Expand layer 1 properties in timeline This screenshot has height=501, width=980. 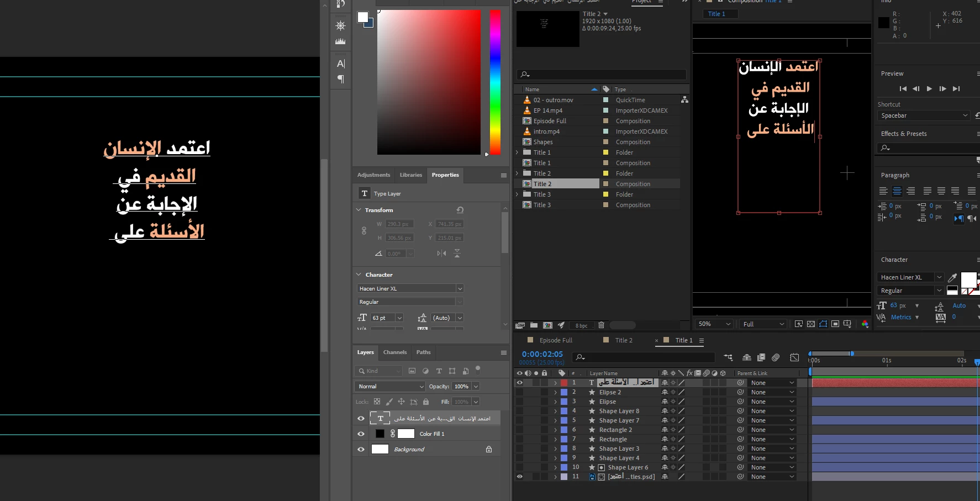(555, 383)
